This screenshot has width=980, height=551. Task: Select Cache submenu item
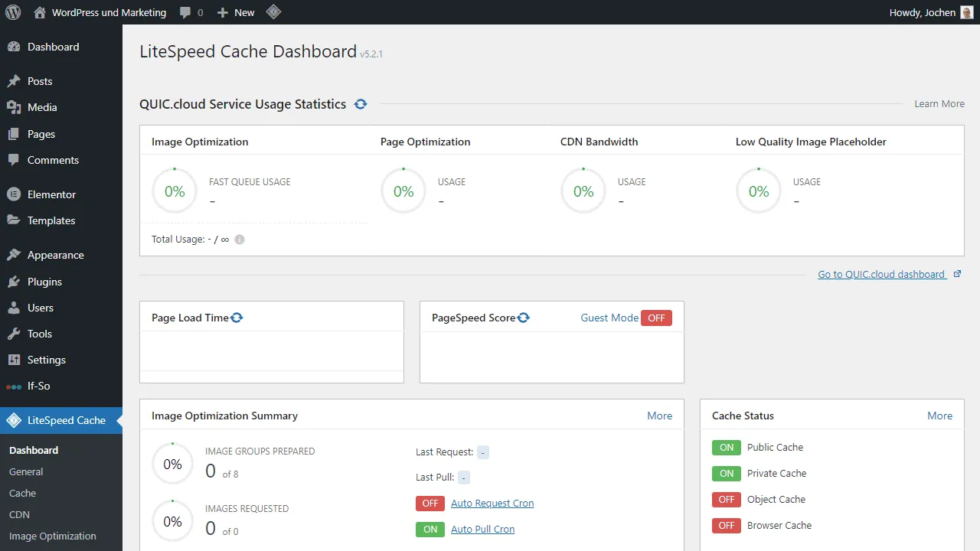click(x=22, y=493)
